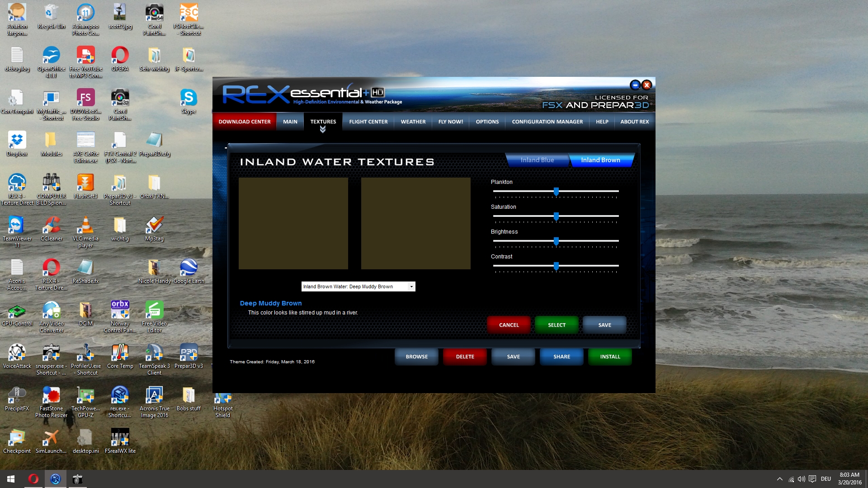868x488 pixels.
Task: Minimize the REX Essential window
Action: pos(635,85)
